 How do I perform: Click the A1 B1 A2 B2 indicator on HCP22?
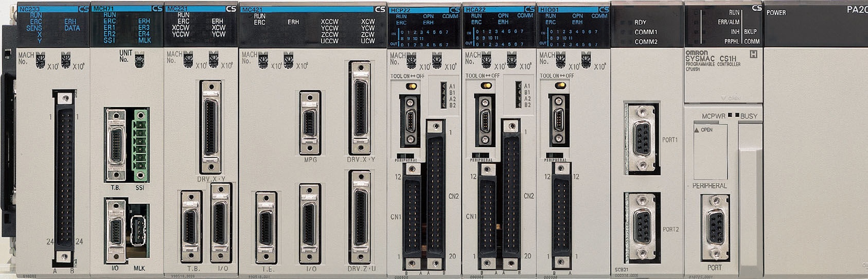pos(443,95)
